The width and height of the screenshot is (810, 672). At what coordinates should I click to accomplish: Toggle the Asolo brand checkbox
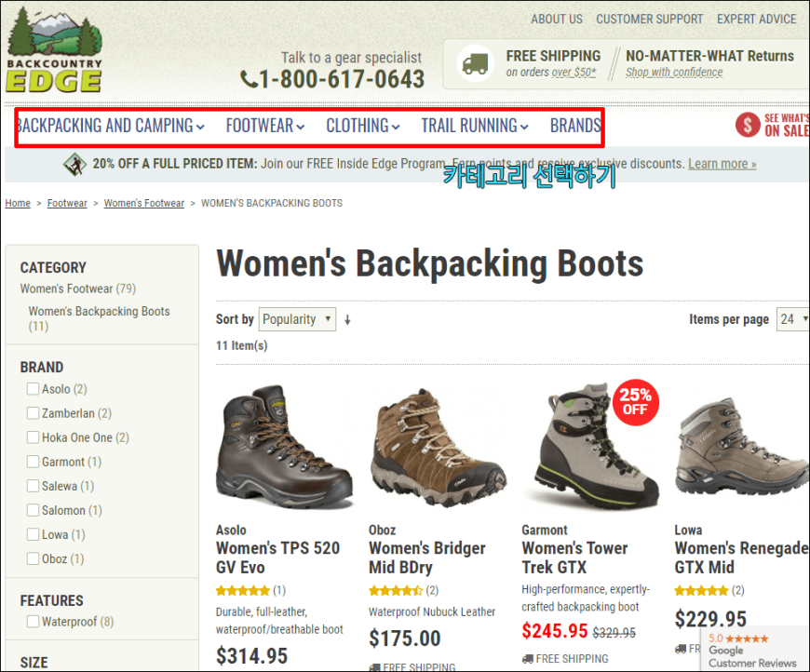click(34, 388)
